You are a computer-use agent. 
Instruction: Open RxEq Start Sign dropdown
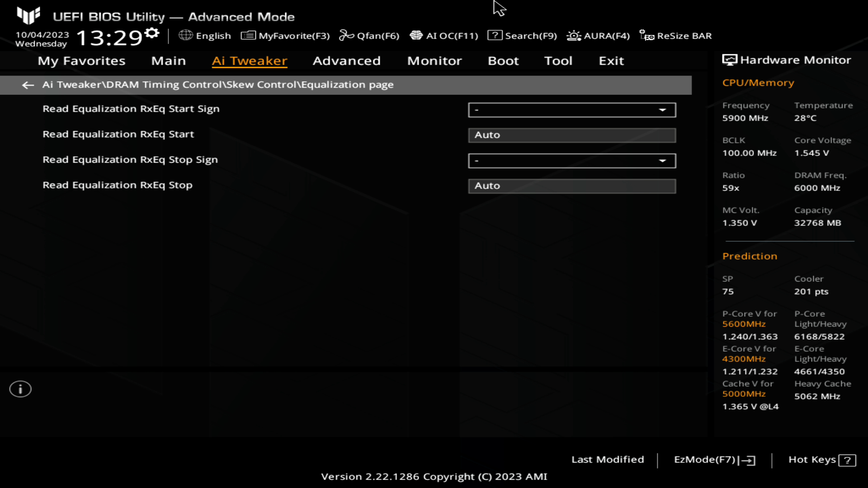[572, 110]
